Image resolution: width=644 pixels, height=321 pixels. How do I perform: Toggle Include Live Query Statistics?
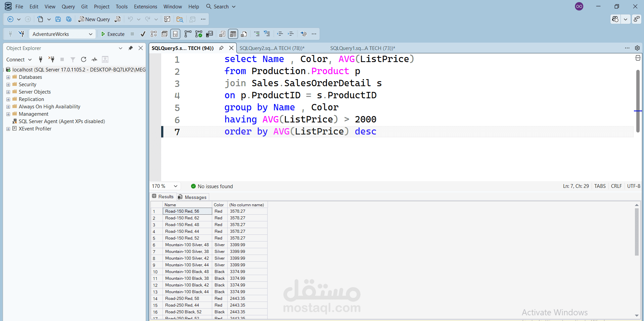click(199, 34)
